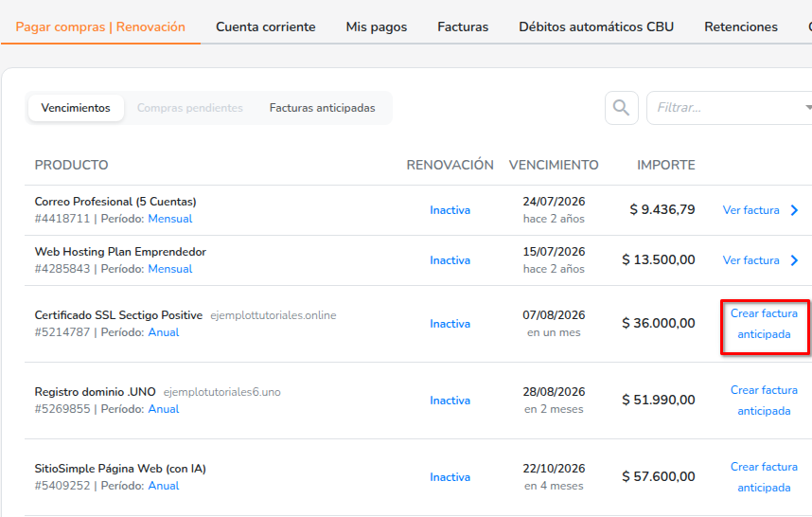The width and height of the screenshot is (812, 517).
Task: Click Ver factura for Web Hosting Plan Emprendedor
Action: coord(750,260)
